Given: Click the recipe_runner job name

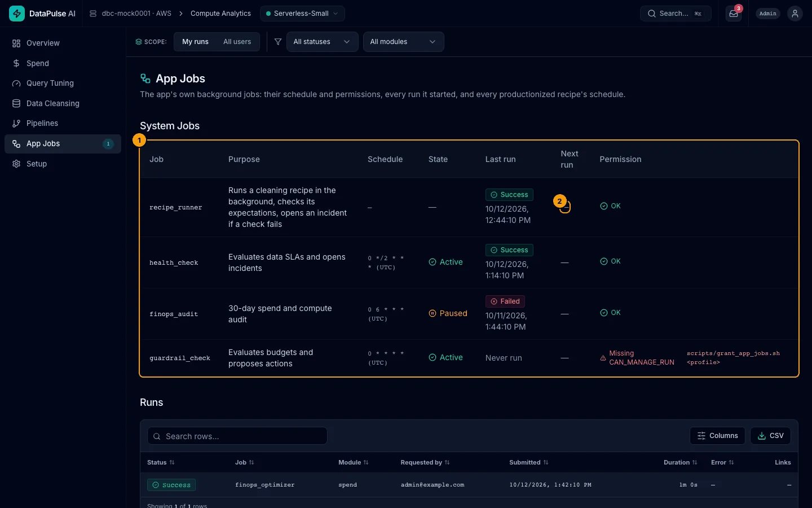Looking at the screenshot, I should point(176,208).
